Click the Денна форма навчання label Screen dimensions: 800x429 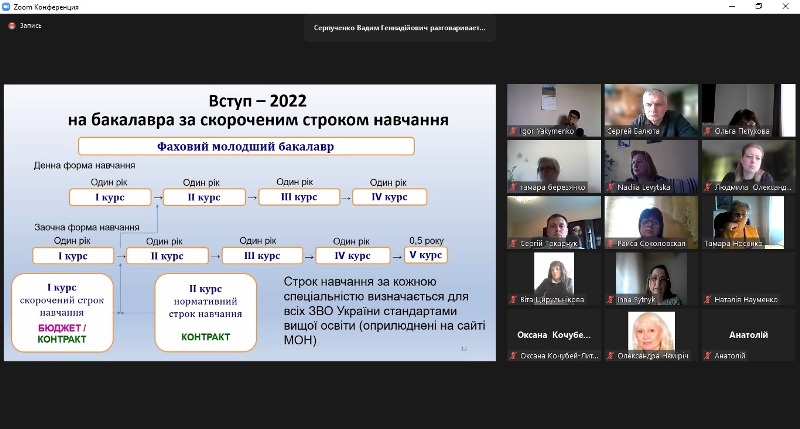click(x=84, y=165)
